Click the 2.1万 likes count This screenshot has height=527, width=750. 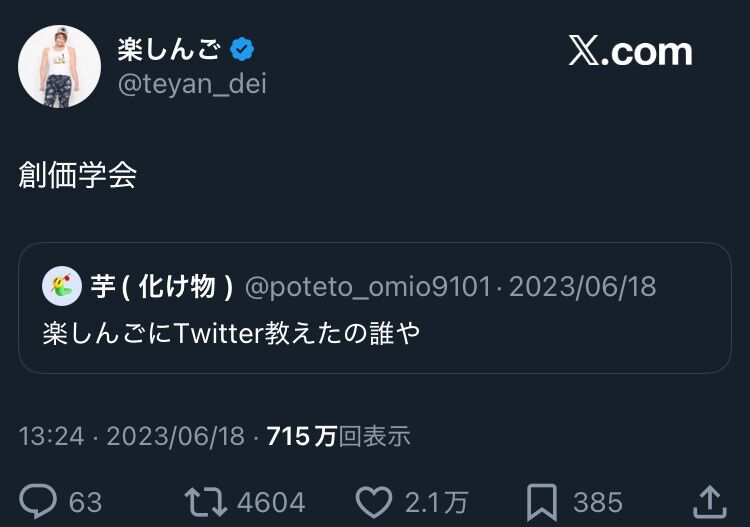click(435, 501)
